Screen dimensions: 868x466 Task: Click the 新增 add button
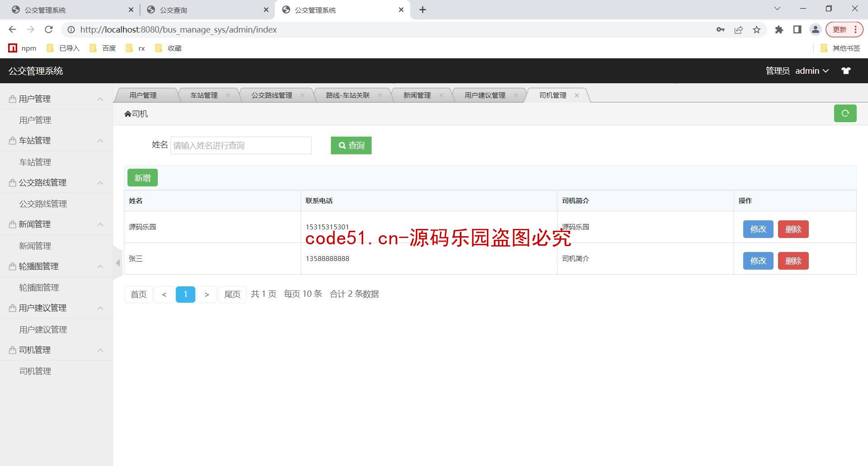click(142, 178)
